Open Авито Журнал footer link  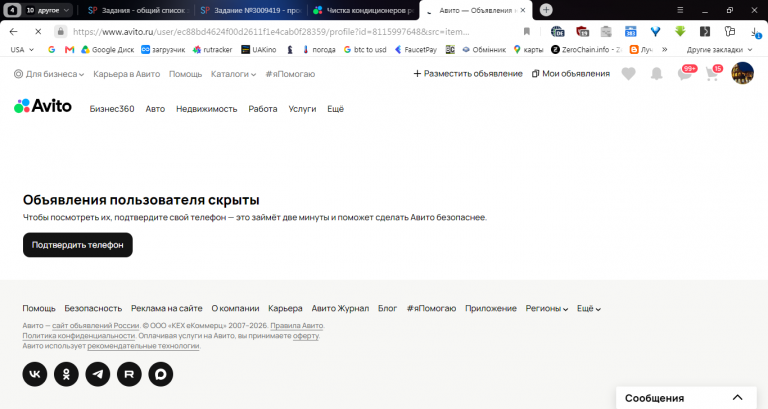340,308
